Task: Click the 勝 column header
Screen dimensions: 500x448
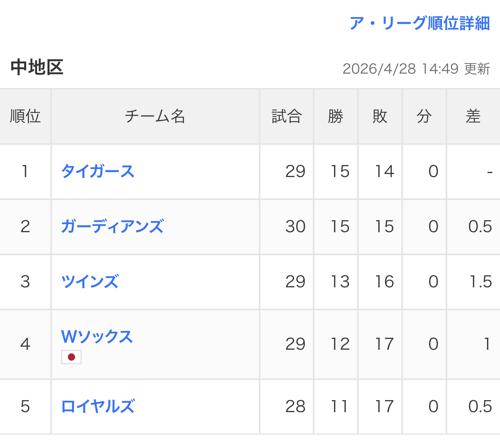Action: point(336,116)
